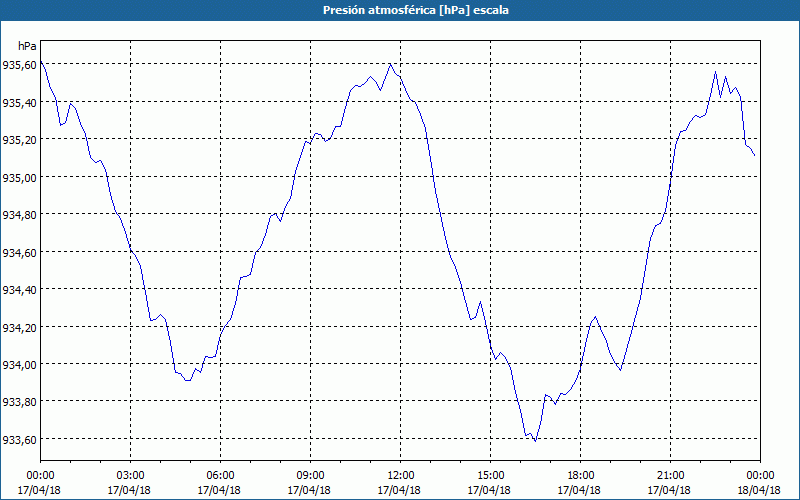Click the 00:00 time above 18/04/18
This screenshot has width=800, height=500.
click(x=760, y=476)
